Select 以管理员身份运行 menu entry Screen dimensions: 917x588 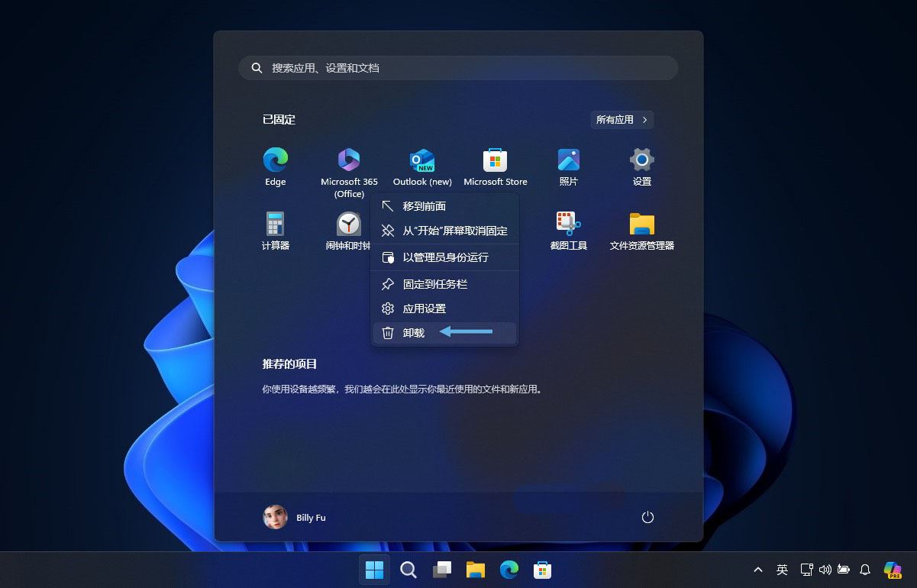pos(444,257)
